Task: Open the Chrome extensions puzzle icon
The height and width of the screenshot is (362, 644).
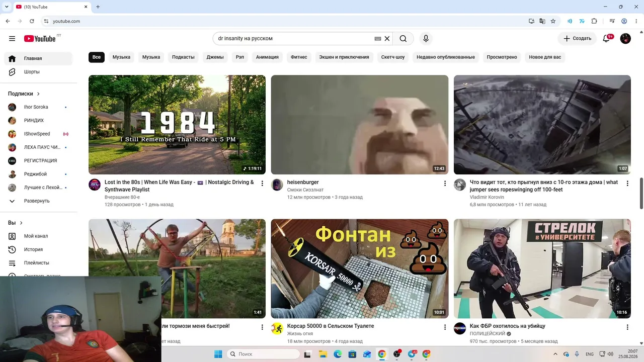Action: (594, 21)
